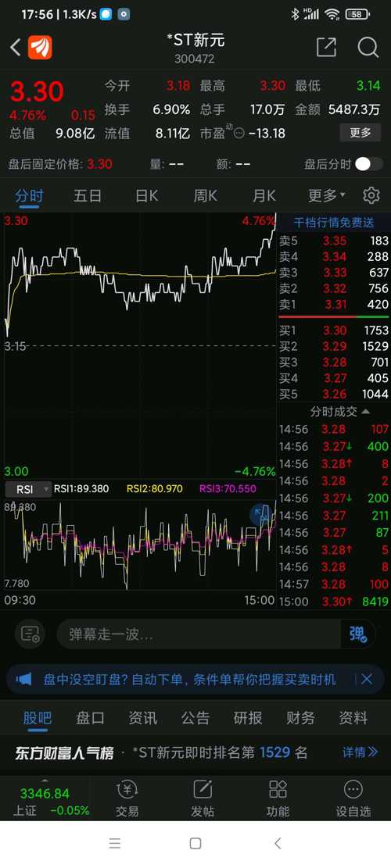391x868 pixels.
Task: Open the 更多 chart period dropdown
Action: tap(326, 195)
